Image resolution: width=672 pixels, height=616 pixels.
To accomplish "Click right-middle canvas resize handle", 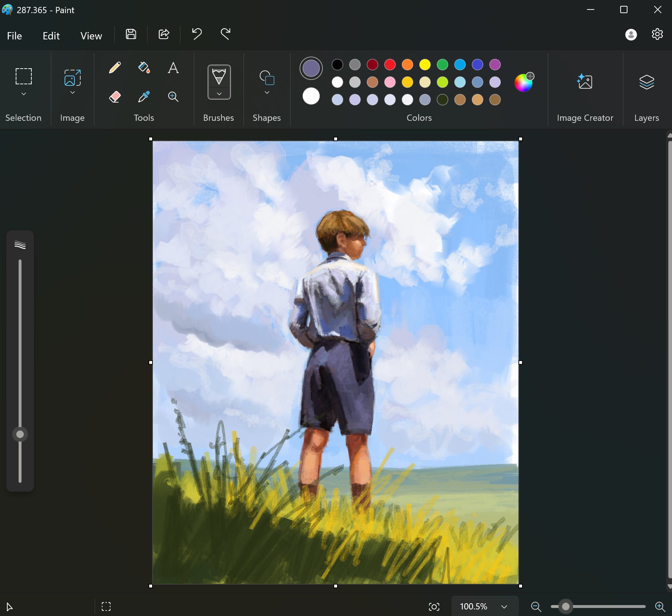I will 521,362.
